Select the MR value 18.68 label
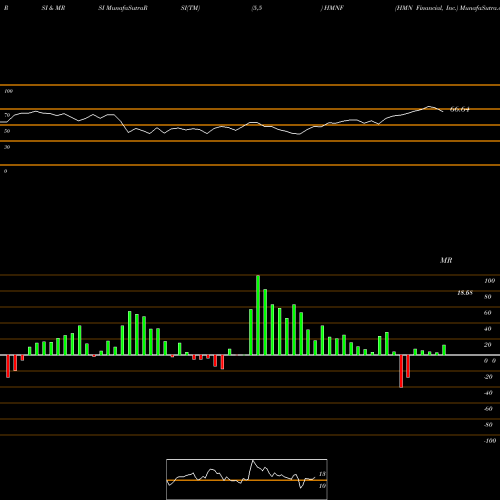 (x=465, y=293)
